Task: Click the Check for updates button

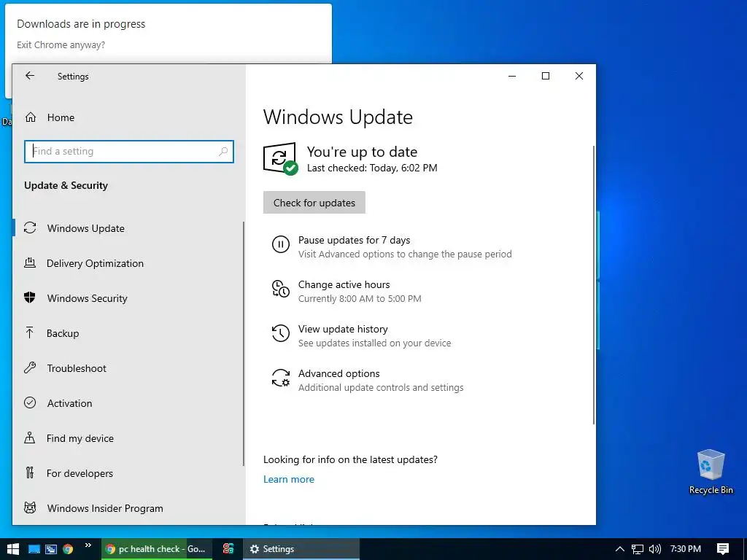Action: (x=314, y=203)
